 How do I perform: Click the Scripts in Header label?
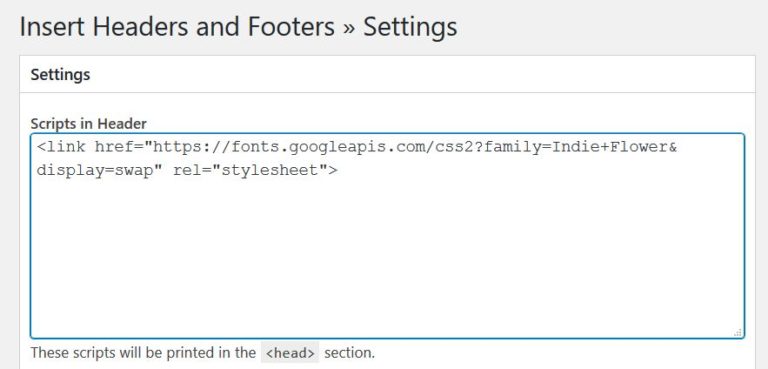click(x=88, y=124)
